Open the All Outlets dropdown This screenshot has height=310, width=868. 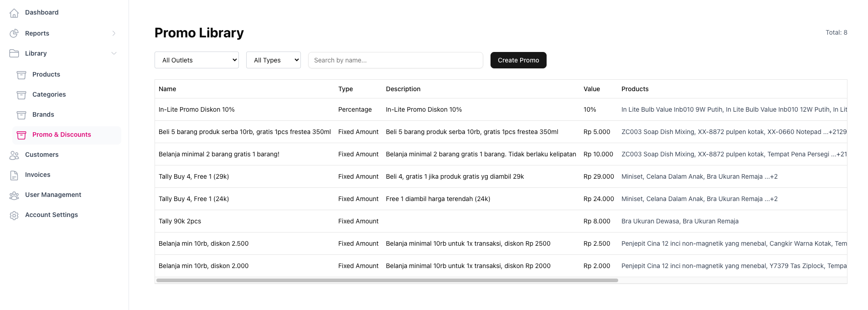196,60
